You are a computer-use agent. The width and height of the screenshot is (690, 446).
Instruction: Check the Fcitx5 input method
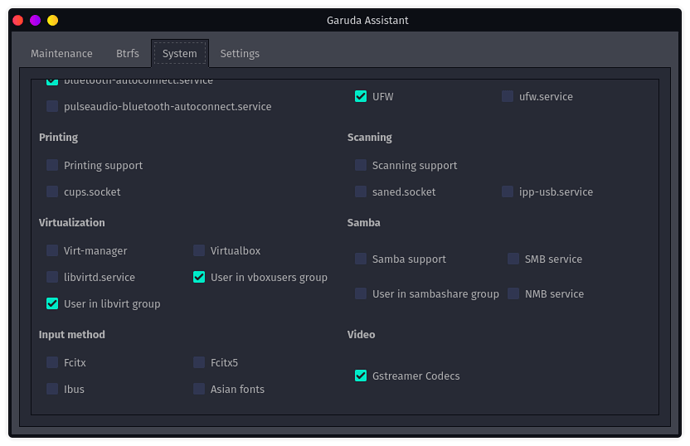(199, 362)
